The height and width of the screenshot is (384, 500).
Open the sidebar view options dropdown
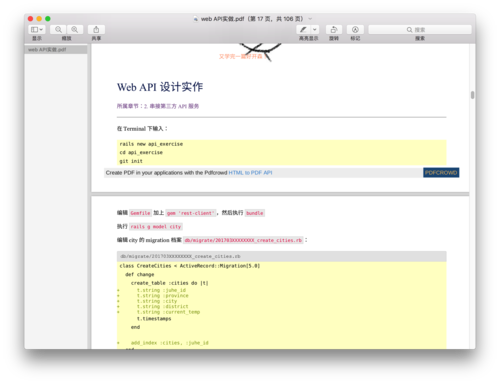[37, 30]
